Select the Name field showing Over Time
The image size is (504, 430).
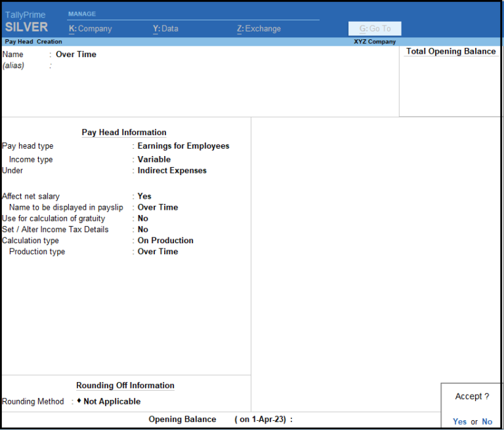(76, 54)
